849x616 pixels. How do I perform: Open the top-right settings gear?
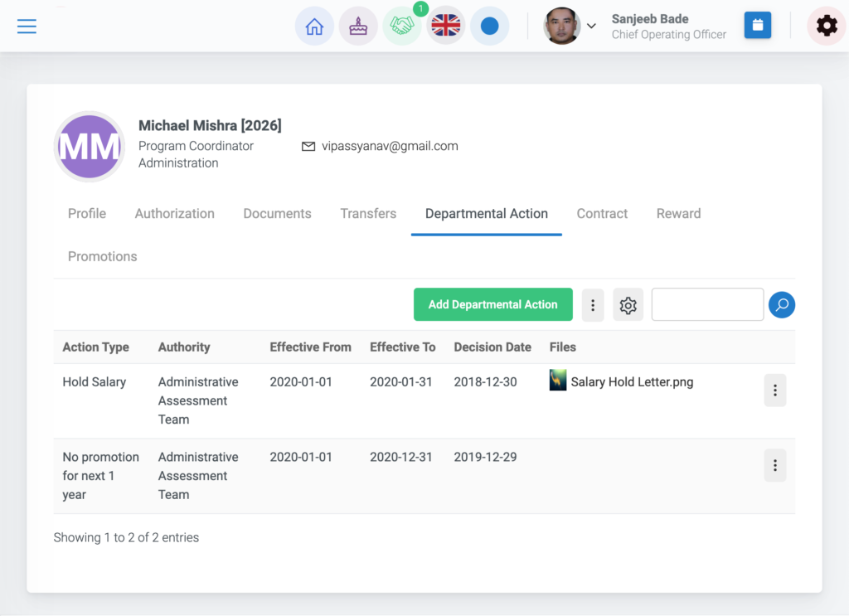[x=827, y=26]
